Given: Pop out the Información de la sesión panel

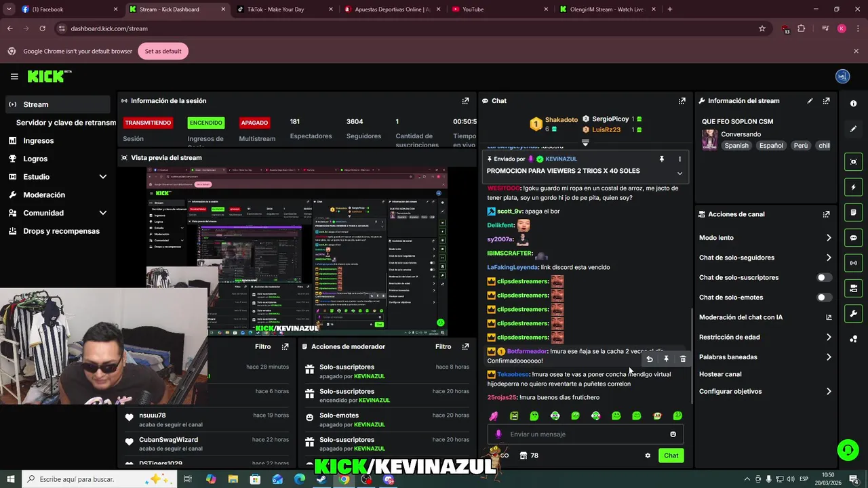Looking at the screenshot, I should pyautogui.click(x=465, y=101).
